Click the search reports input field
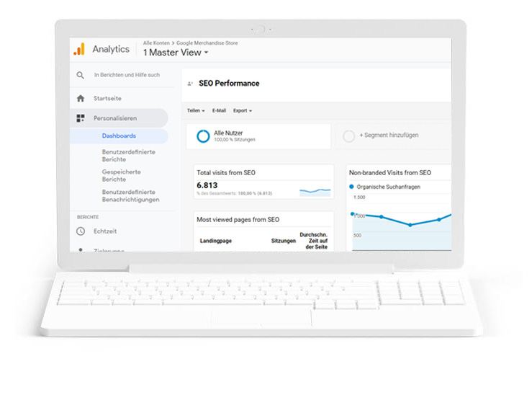This screenshot has height=395, width=532. 127,75
